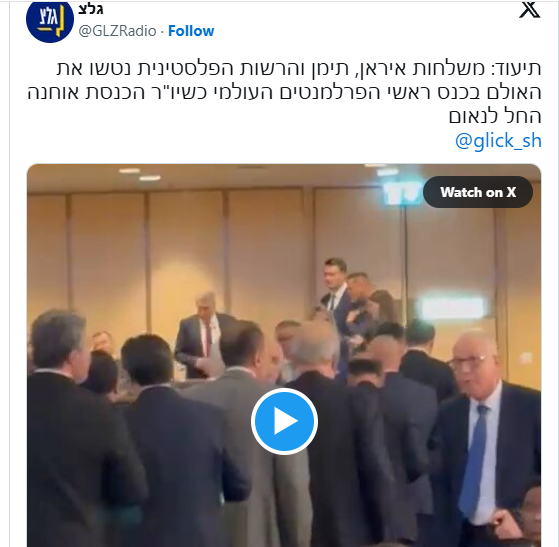Click the dot separator before Follow
The image size is (559, 547).
pos(162,31)
